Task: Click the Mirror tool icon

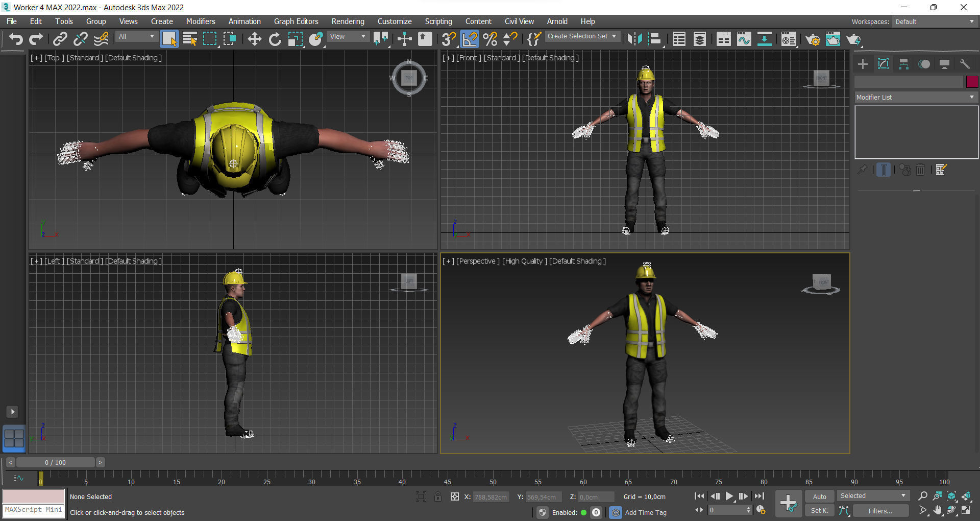Action: tap(634, 39)
